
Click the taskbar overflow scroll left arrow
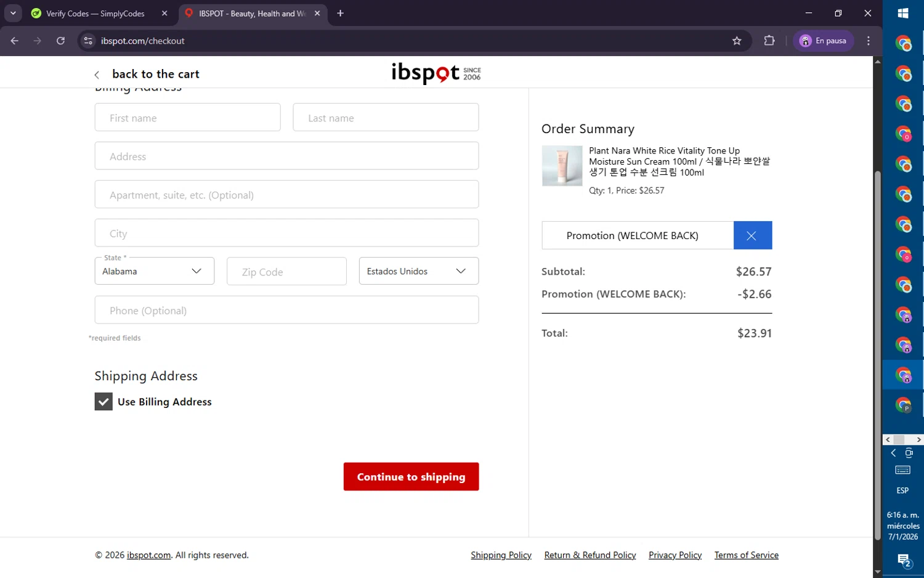[888, 440]
